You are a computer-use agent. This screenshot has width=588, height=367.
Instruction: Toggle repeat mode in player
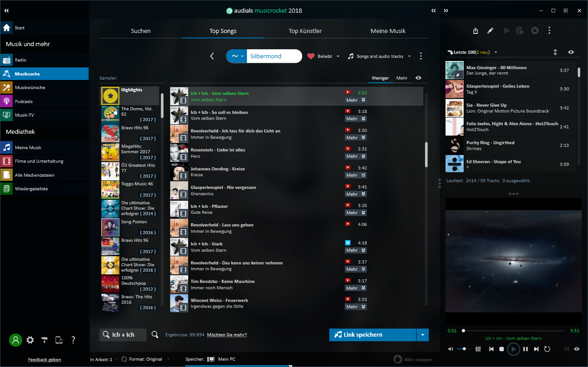547,349
